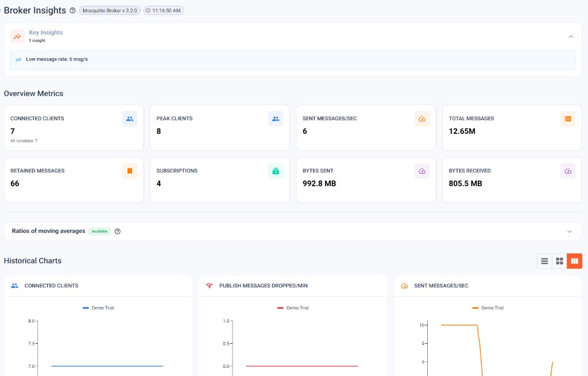Click the Historical Charts heading
Image resolution: width=588 pixels, height=376 pixels.
pyautogui.click(x=33, y=260)
